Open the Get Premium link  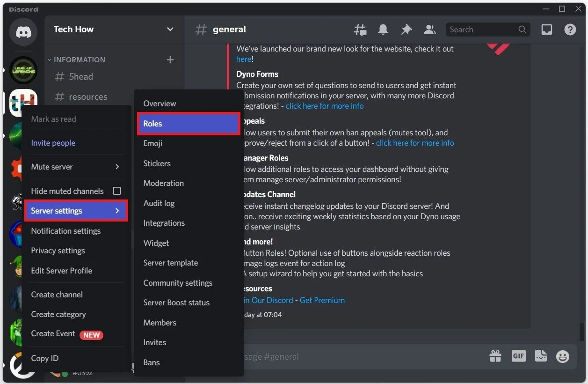(x=322, y=300)
